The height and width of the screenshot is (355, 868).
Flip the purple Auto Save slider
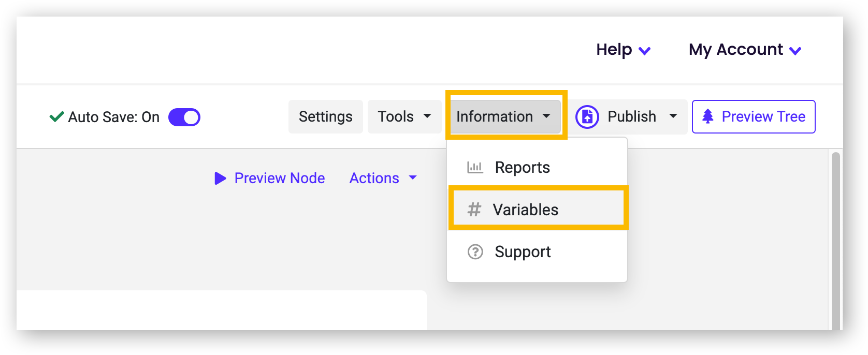tap(184, 117)
